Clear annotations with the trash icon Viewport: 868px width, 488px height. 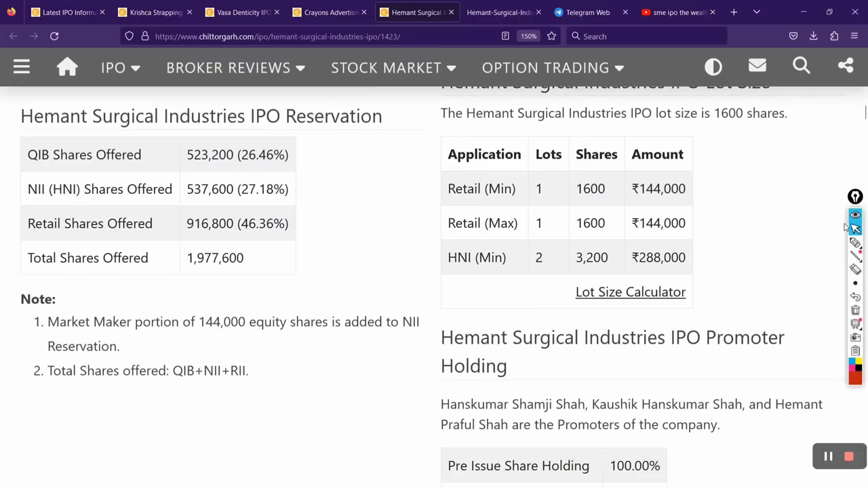tap(855, 310)
